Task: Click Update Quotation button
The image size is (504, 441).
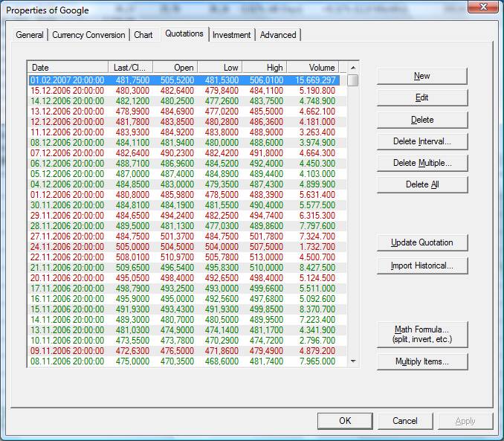Action: coord(422,242)
